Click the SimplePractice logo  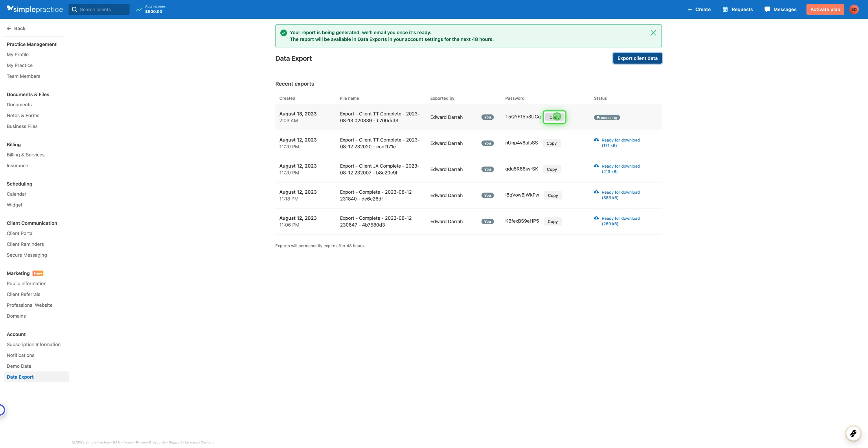[x=35, y=9]
